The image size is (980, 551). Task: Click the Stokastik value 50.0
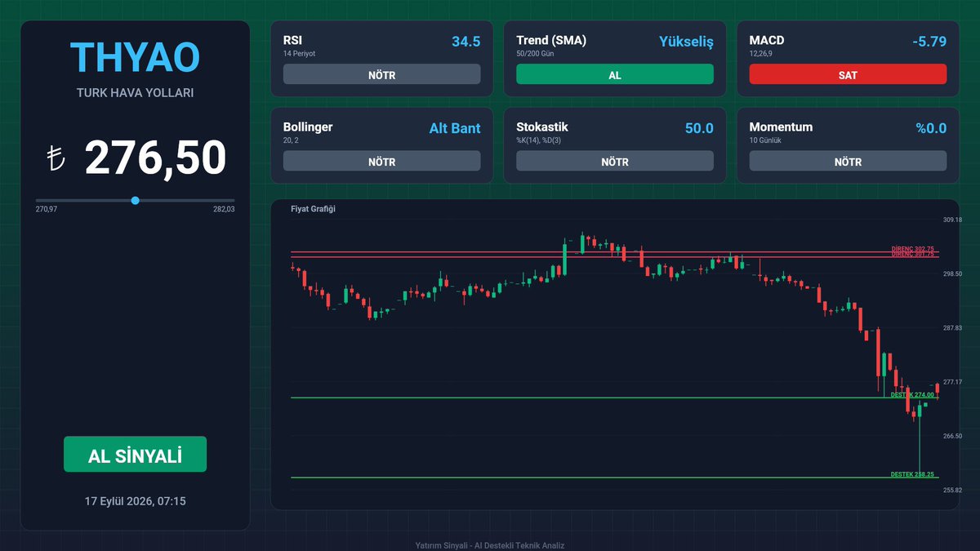pyautogui.click(x=699, y=128)
